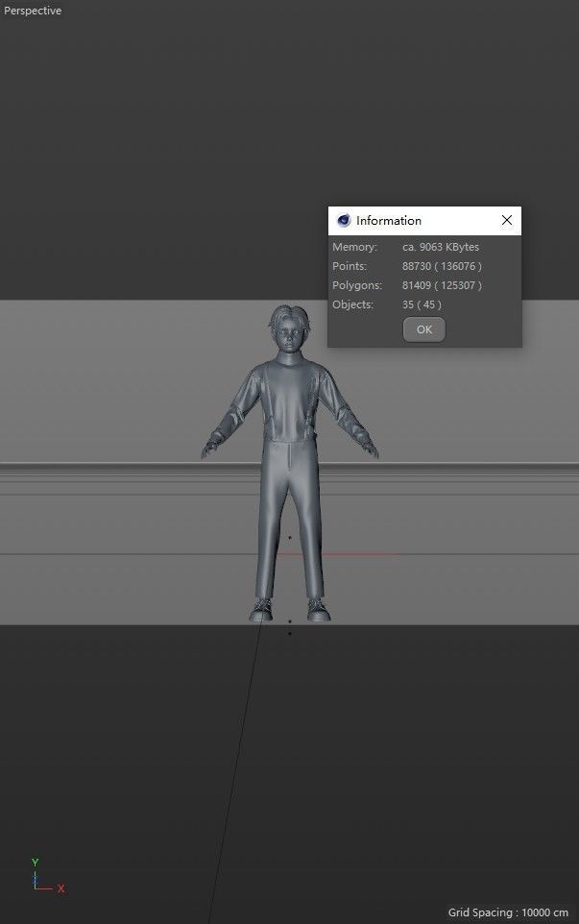Screen dimensions: 579x924
Task: Click the Information dialog title bar
Action: coord(422,221)
